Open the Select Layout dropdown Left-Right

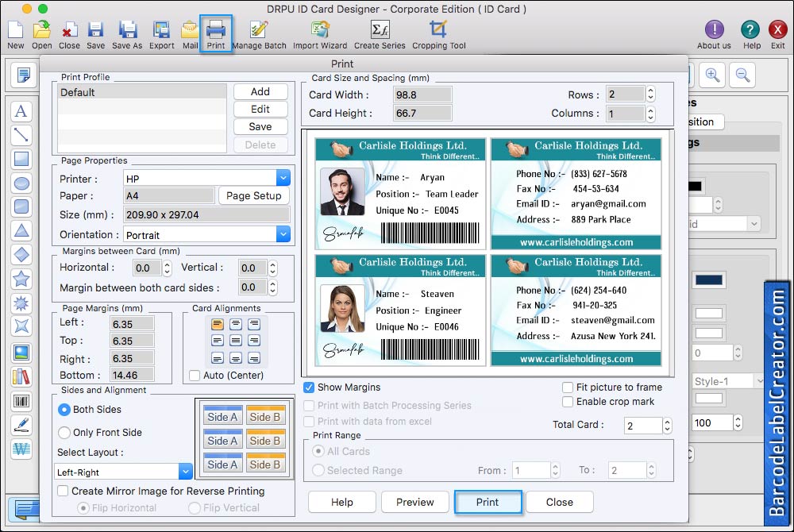pyautogui.click(x=124, y=472)
